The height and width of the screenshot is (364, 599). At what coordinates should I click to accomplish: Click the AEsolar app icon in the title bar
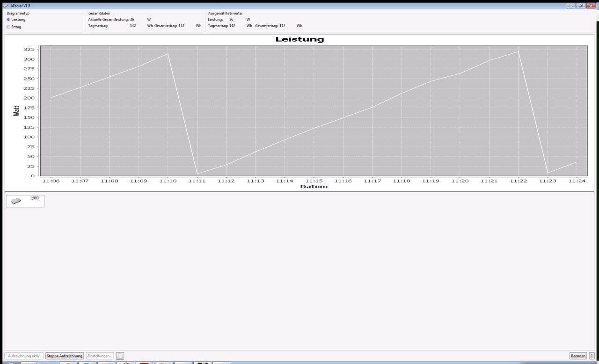coord(6,6)
